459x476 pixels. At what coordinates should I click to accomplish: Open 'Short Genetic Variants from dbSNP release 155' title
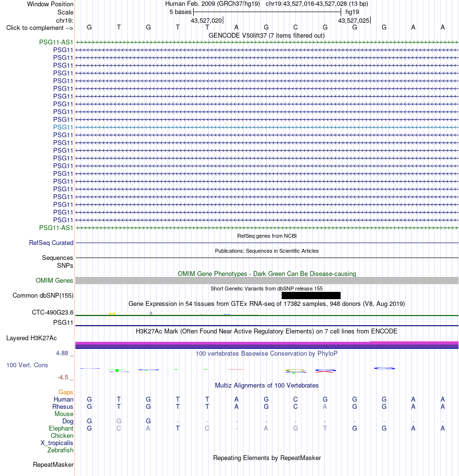point(267,288)
